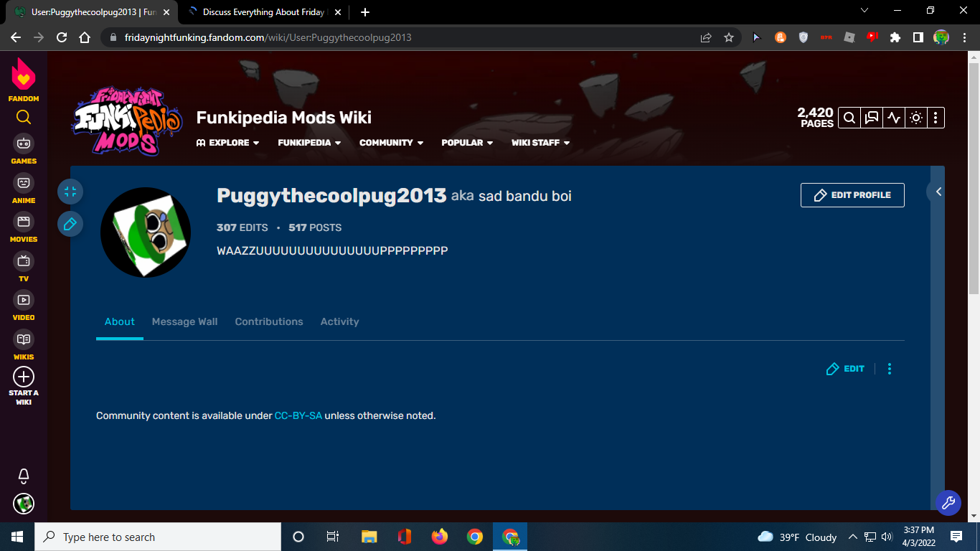Toggle the browser side panel
The image size is (980, 551).
point(918,37)
